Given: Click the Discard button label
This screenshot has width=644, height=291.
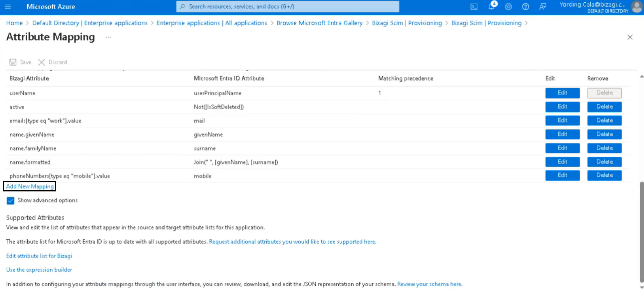Looking at the screenshot, I should (58, 62).
